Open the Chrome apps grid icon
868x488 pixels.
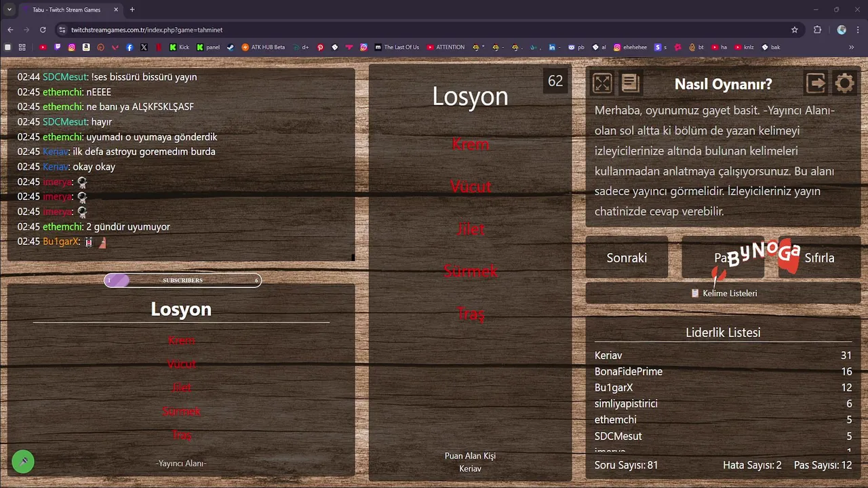[x=22, y=47]
